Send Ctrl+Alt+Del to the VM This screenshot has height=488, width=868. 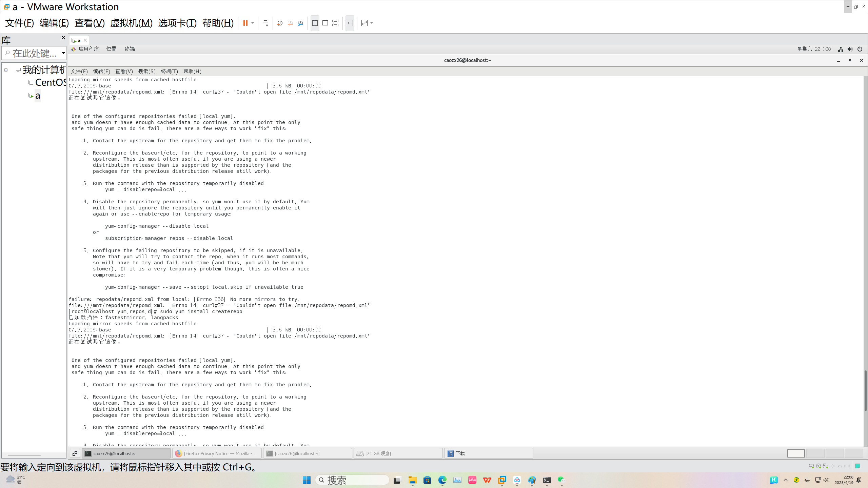click(x=265, y=23)
